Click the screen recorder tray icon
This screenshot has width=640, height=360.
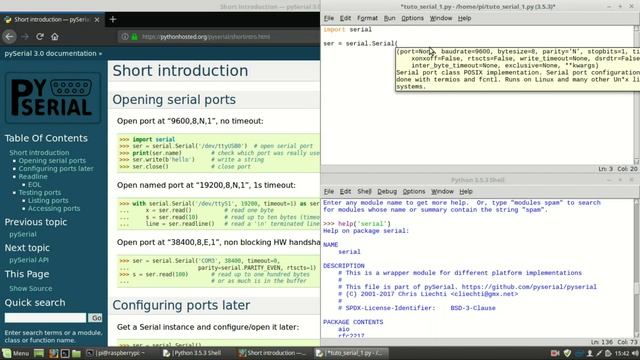555,353
